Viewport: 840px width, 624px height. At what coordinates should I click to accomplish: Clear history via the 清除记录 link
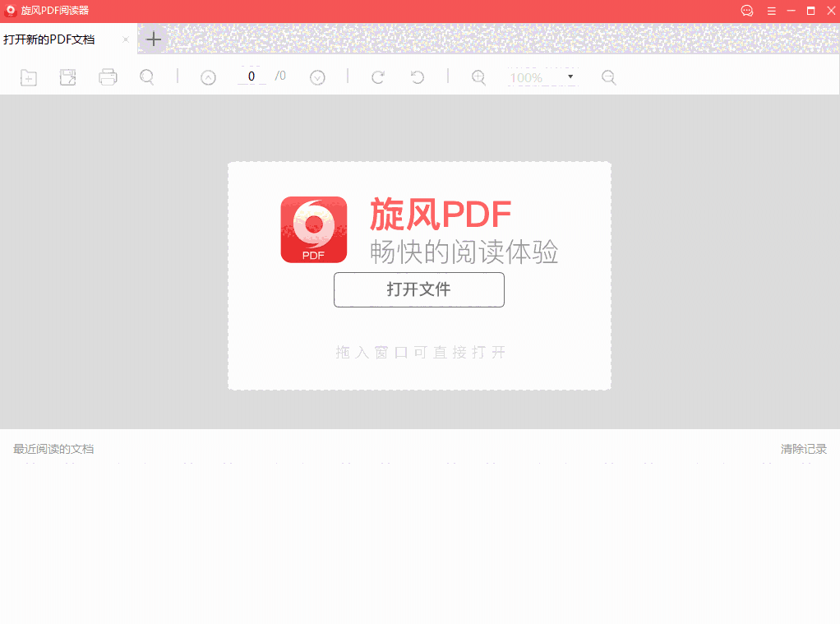804,449
